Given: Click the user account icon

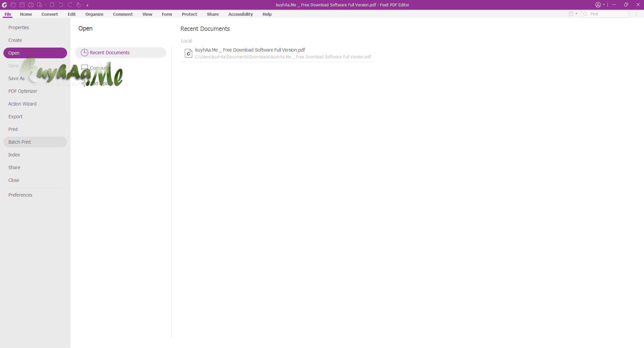Looking at the screenshot, I should pos(598,5).
